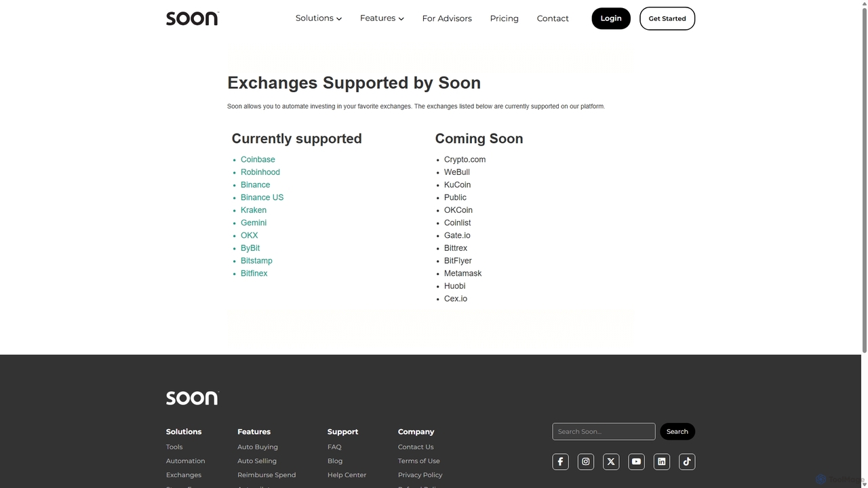Click Exchanges Supported by Soon title
Image resolution: width=868 pixels, height=488 pixels.
click(354, 83)
